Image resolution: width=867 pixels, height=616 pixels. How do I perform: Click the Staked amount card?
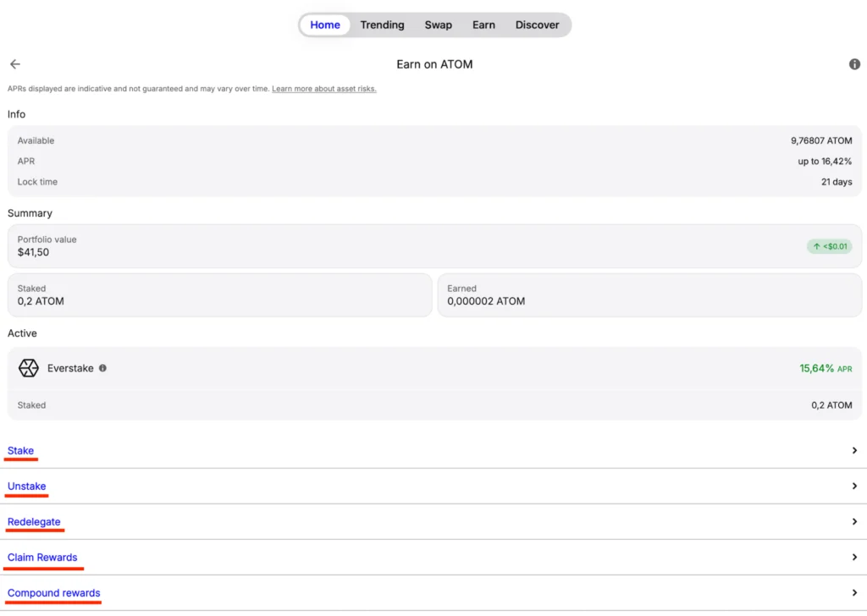click(219, 294)
